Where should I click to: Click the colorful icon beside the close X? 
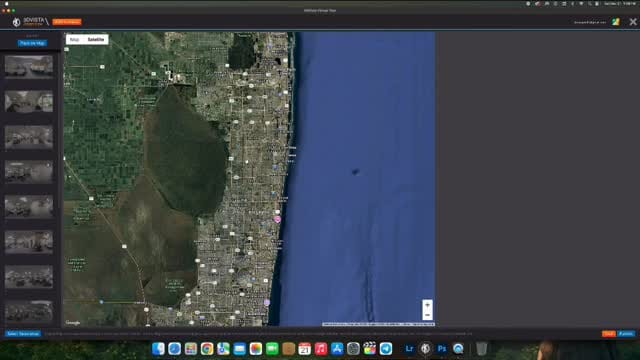point(616,22)
